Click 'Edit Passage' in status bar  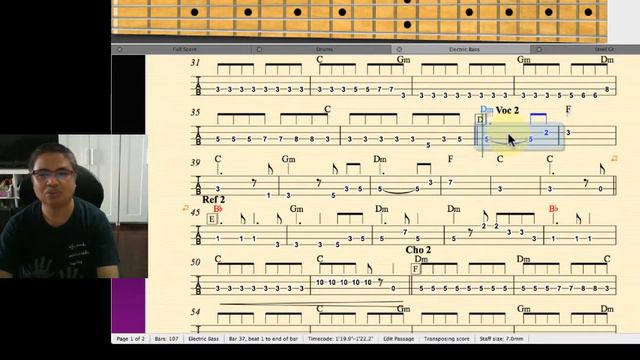click(398, 339)
